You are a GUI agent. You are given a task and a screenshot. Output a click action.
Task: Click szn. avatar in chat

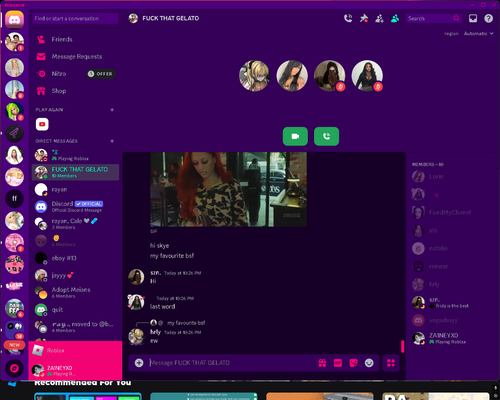[136, 277]
